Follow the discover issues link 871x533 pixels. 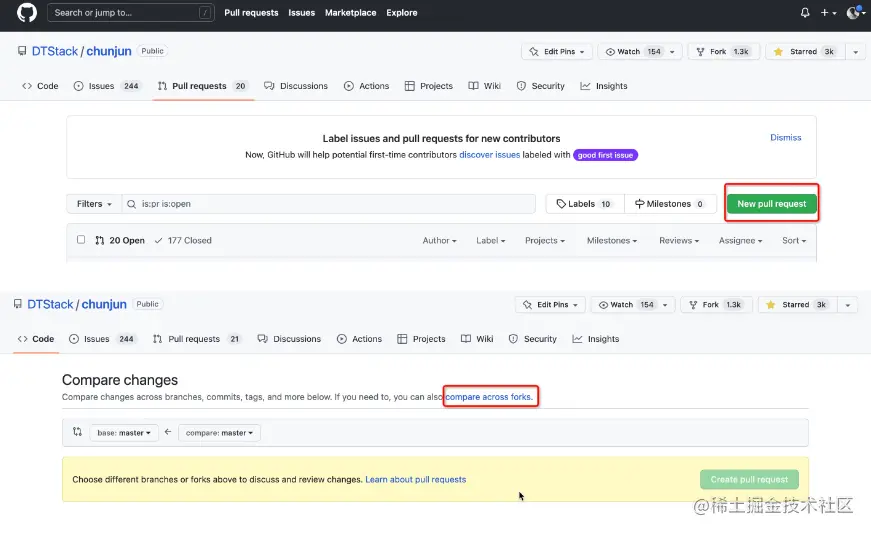(489, 155)
